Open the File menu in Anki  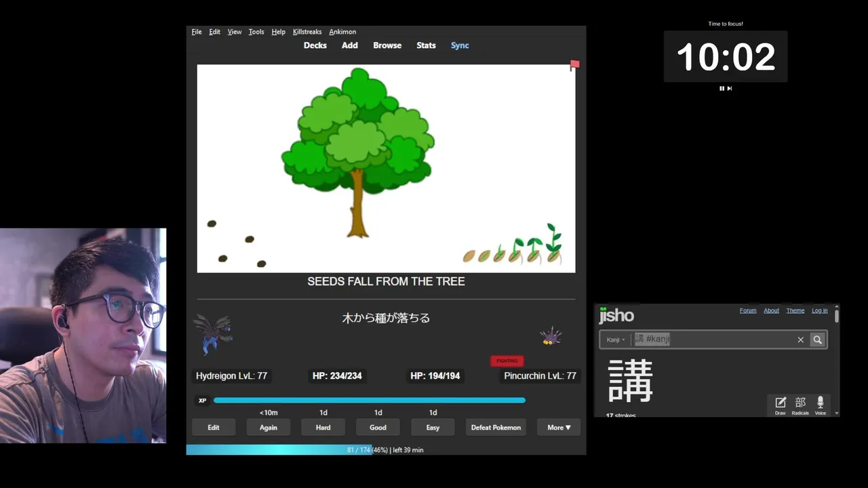197,32
